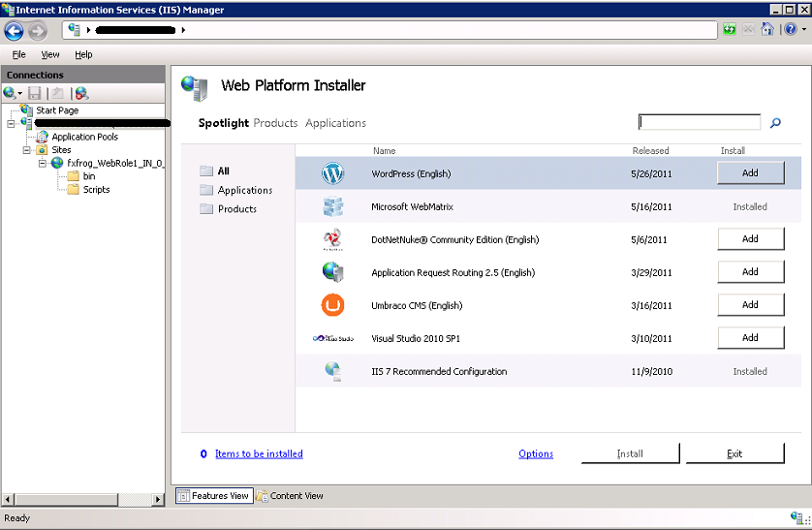Add DotNetNuke Community Edition
The height and width of the screenshot is (530, 812).
750,239
